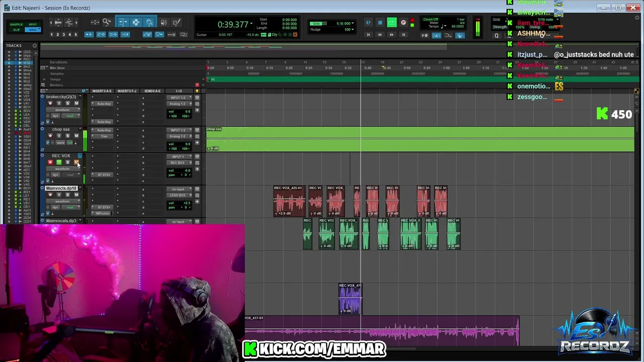The height and width of the screenshot is (362, 644).
Task: Enable Shuffle edit mode
Action: [x=16, y=24]
